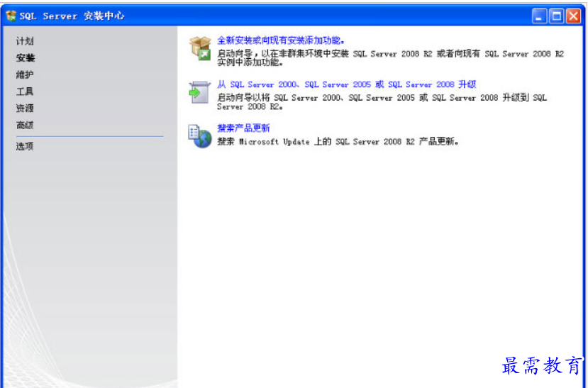
Task: Click the 从 SQL Server 2000 升级 link
Action: click(347, 84)
